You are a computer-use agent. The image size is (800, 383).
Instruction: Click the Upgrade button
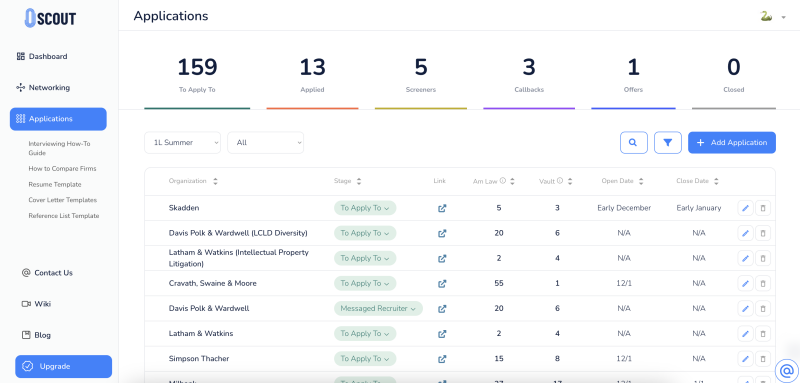[63, 367]
